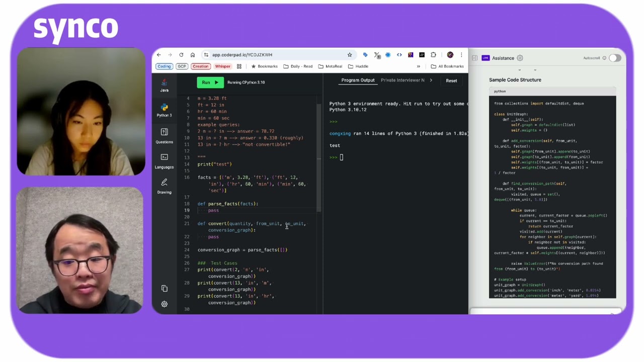Click the def parse_facts line in editor
The image size is (644, 362).
pos(228,204)
